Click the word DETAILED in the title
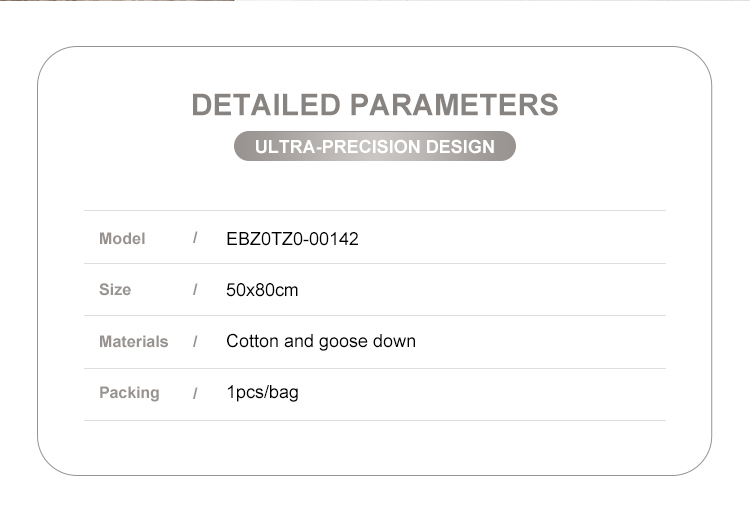Image resolution: width=750 pixels, height=522 pixels. (x=266, y=104)
